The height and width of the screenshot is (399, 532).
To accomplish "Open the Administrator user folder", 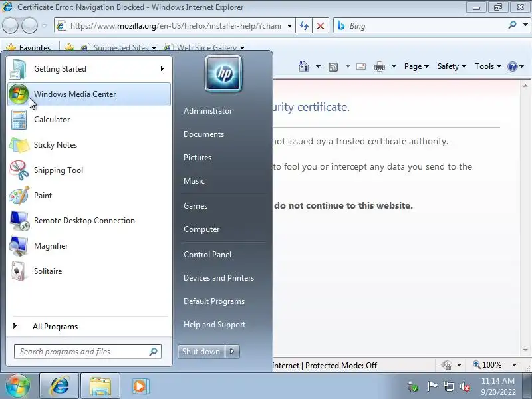I will pyautogui.click(x=207, y=111).
